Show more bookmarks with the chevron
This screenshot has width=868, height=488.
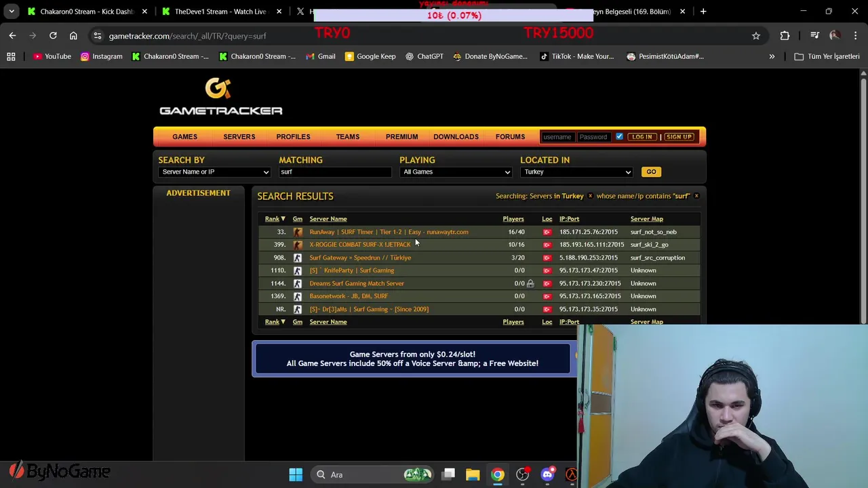(772, 56)
